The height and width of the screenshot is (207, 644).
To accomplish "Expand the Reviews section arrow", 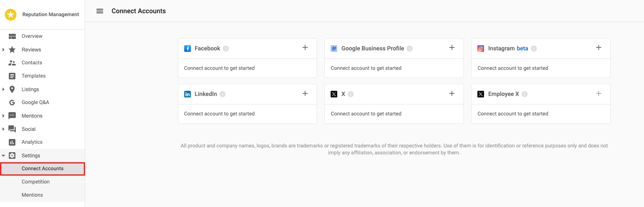I will click(x=3, y=50).
